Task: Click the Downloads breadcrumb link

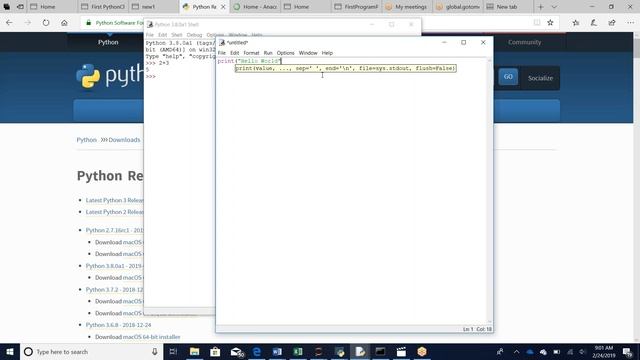Action: pos(124,140)
